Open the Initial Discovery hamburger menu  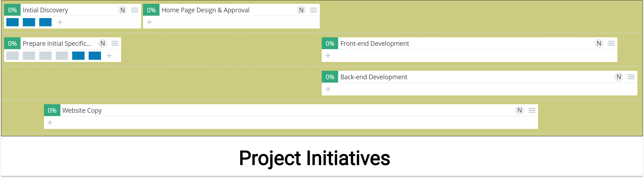coord(135,10)
